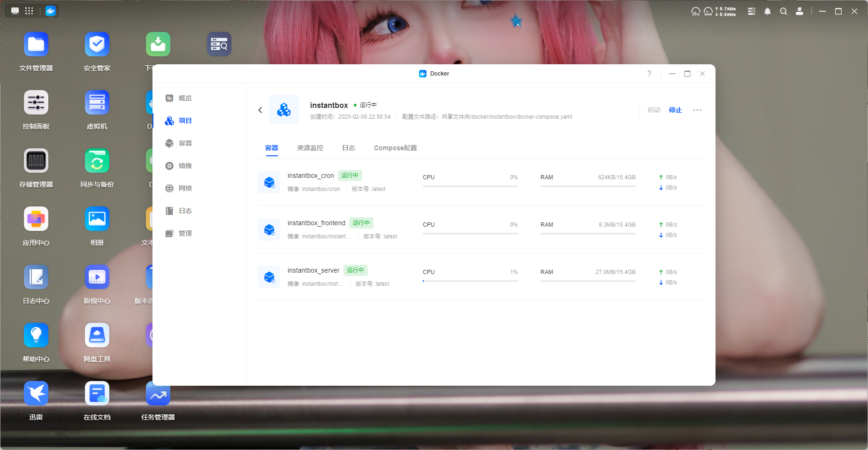
Task: Click 镜像: instantbox/cron text
Action: tap(314, 189)
